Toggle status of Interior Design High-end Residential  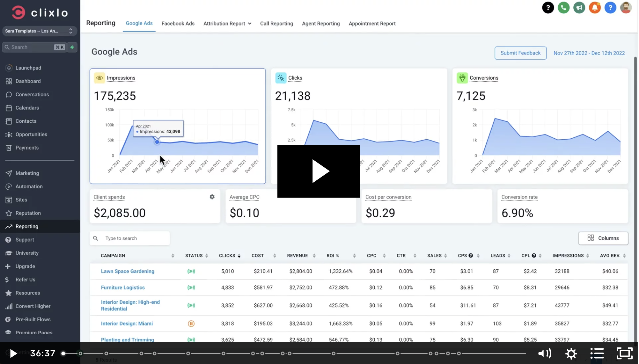[x=192, y=306]
